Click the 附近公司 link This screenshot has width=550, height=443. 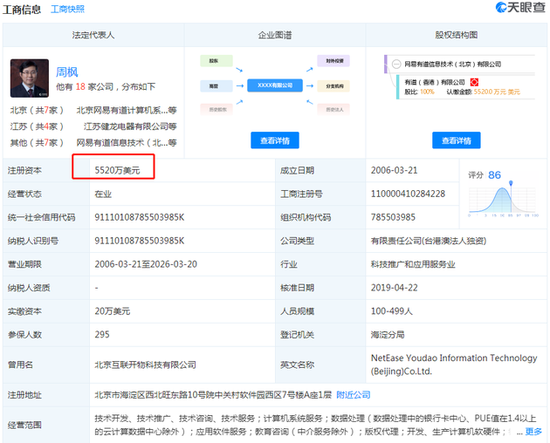pos(353,395)
